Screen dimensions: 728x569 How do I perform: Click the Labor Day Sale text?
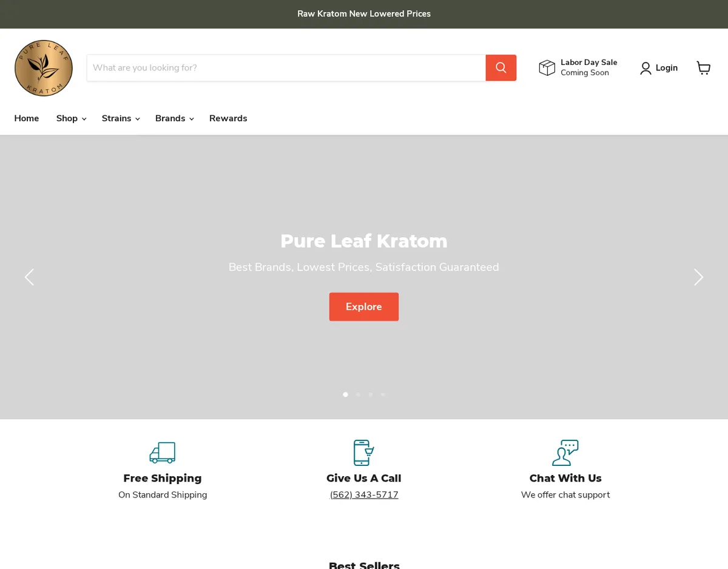click(x=589, y=62)
